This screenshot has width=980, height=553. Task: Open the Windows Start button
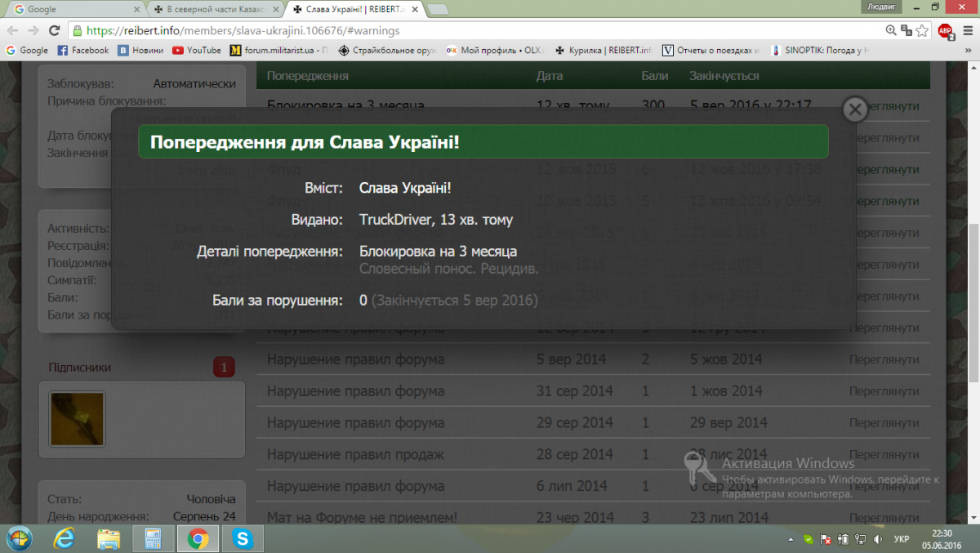click(19, 538)
